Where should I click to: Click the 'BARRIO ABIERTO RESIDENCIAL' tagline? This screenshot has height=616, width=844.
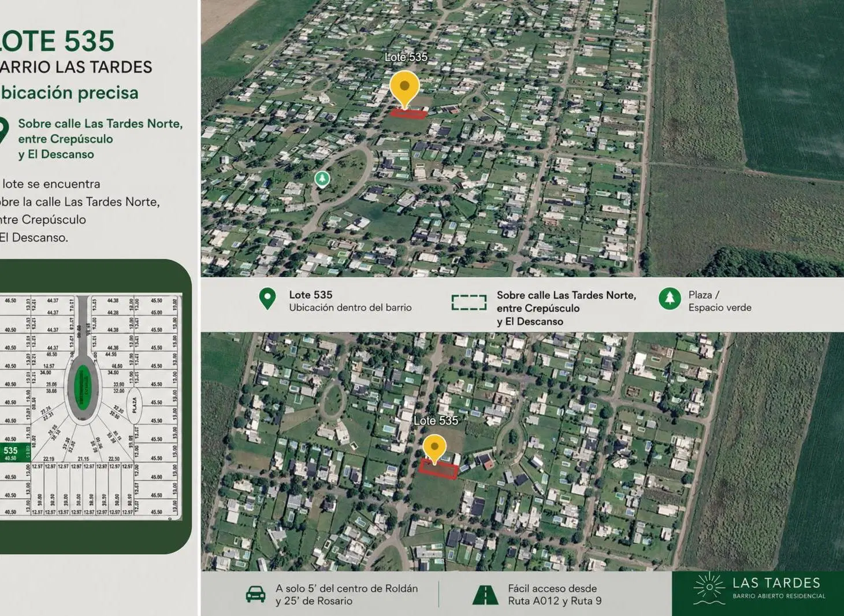tap(779, 596)
